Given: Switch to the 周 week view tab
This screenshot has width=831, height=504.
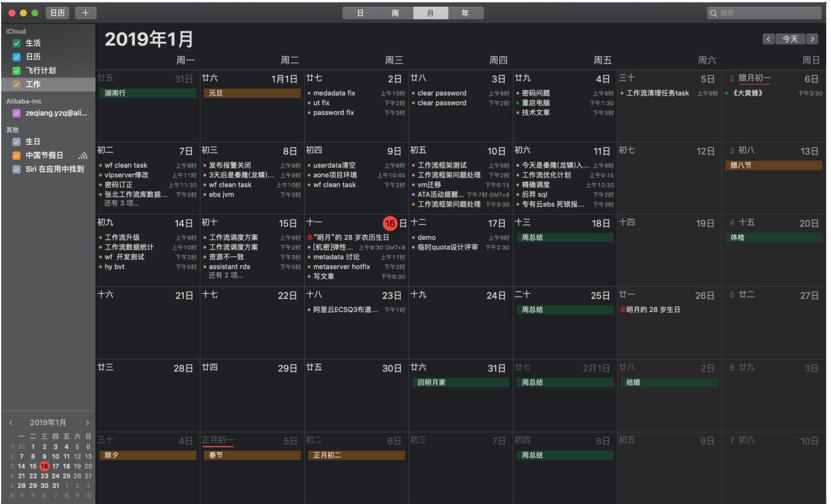Looking at the screenshot, I should click(395, 13).
